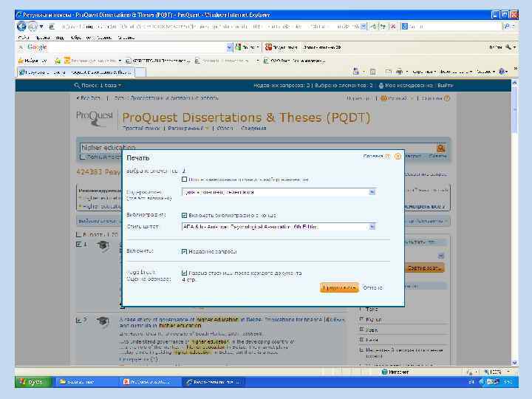Screen dimensions: 532x399
Task: Click the orange Продолжить button
Action: pyautogui.click(x=339, y=287)
